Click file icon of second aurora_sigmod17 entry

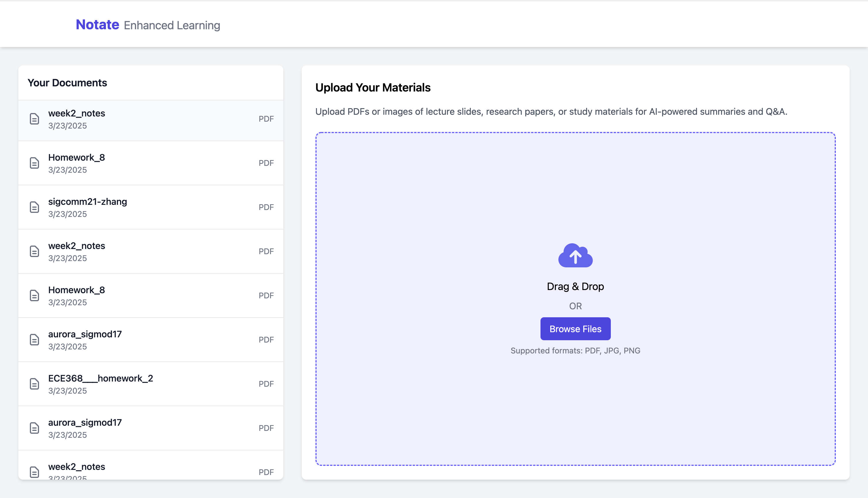[x=34, y=428]
